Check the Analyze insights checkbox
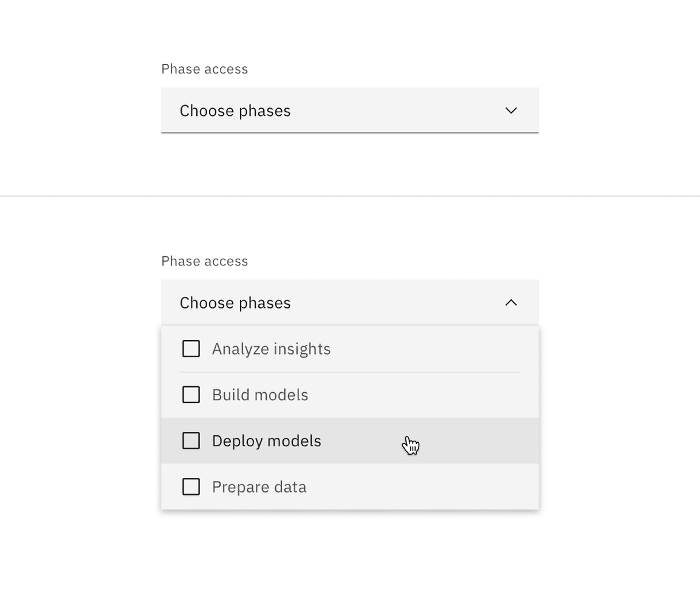700x589 pixels. 191,349
